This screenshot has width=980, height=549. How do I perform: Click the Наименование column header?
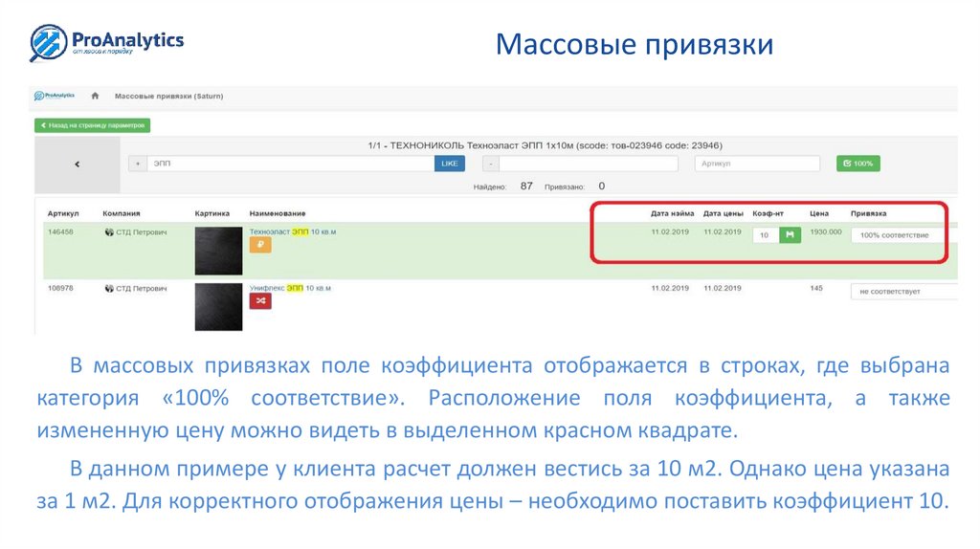278,213
